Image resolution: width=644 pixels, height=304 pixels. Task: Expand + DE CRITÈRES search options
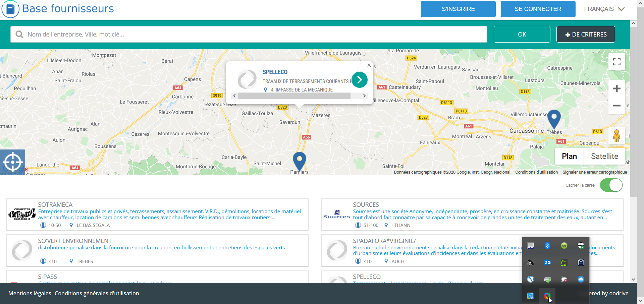click(x=586, y=34)
